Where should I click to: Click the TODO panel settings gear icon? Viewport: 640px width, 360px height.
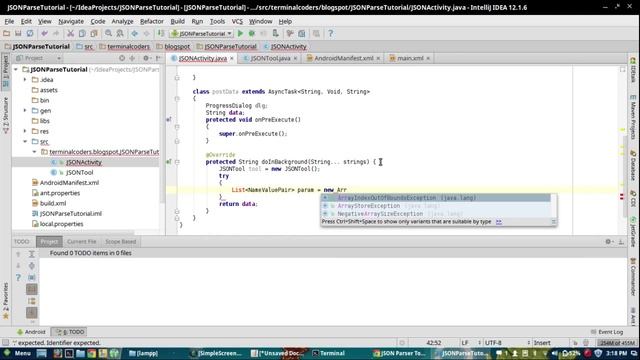(x=608, y=242)
